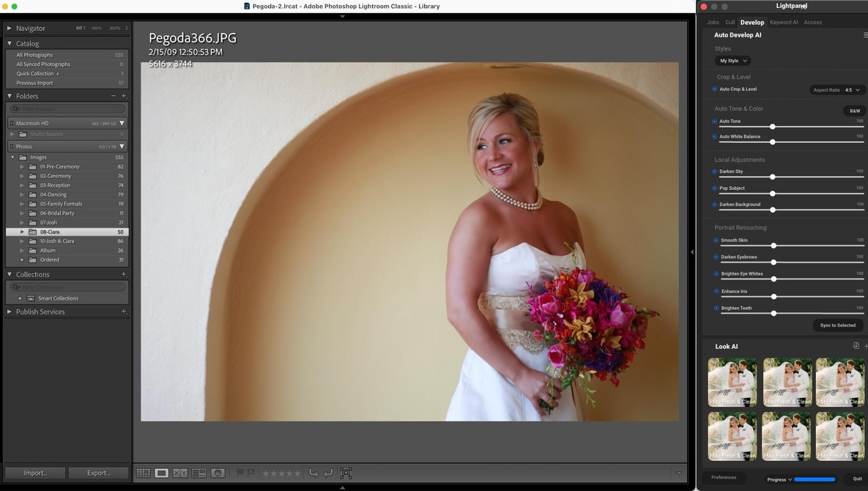Toggle Darken Eyebrows retouching

point(716,256)
